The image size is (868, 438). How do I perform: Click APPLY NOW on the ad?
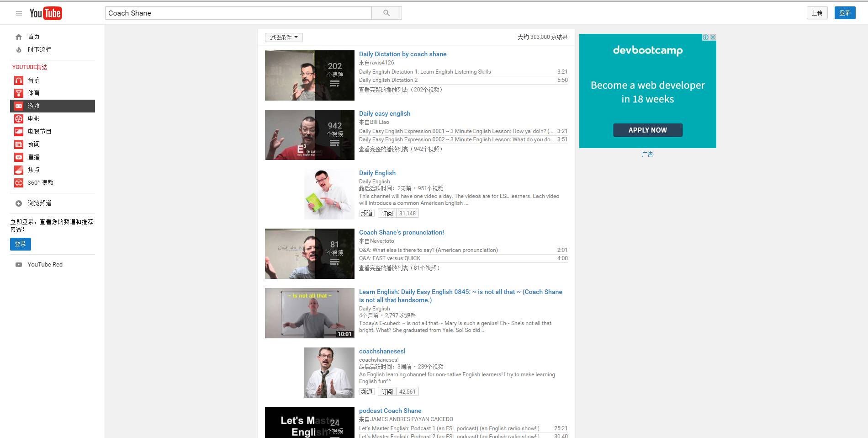648,130
